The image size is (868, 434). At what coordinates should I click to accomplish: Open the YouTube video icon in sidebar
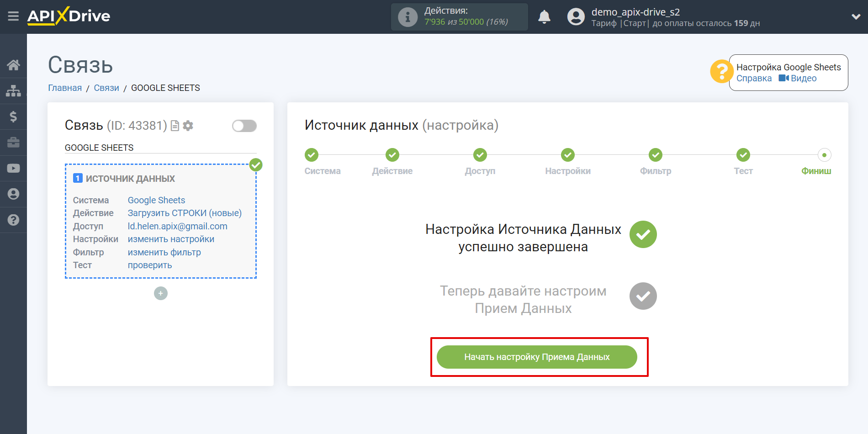[13, 168]
